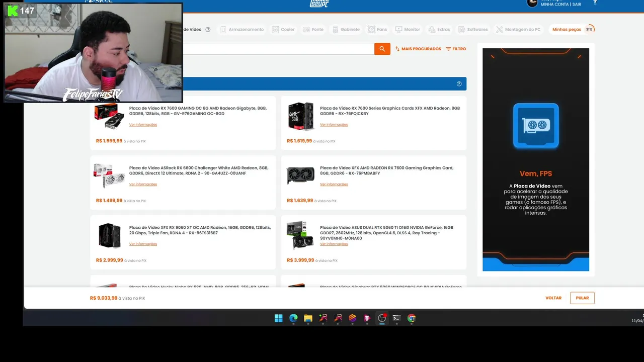Open terminal app from the taskbar
Screen dimensions: 644x362
coord(396,318)
